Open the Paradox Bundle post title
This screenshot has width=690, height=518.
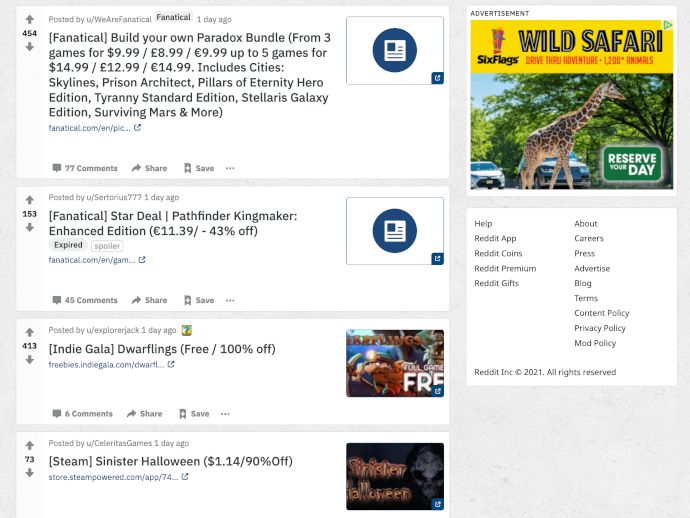tap(190, 75)
